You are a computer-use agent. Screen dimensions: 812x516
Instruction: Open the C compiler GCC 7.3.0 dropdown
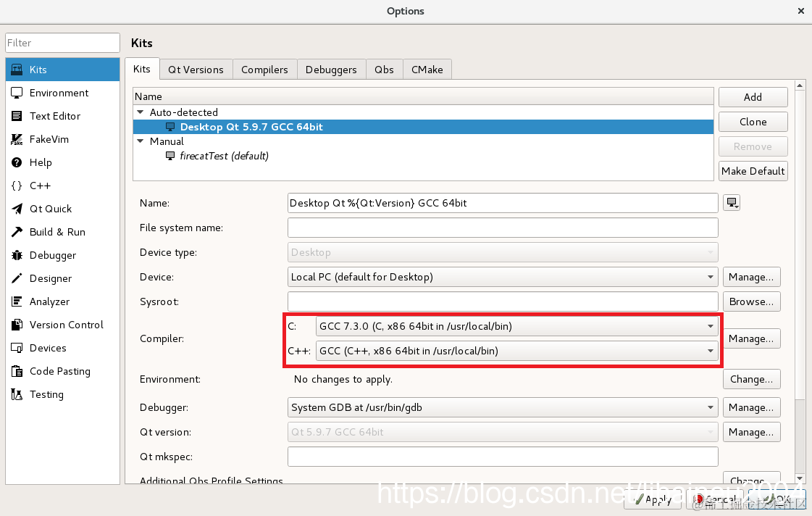[516, 326]
